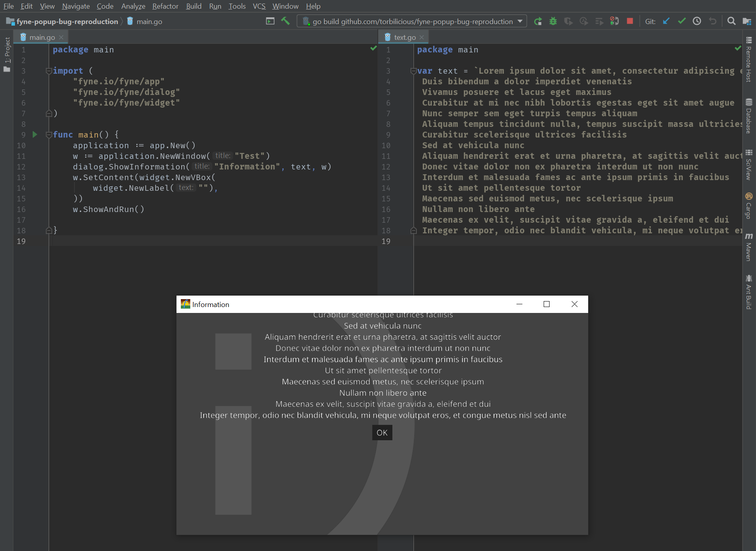Viewport: 756px width, 551px height.
Task: Stop the running process
Action: coord(629,21)
